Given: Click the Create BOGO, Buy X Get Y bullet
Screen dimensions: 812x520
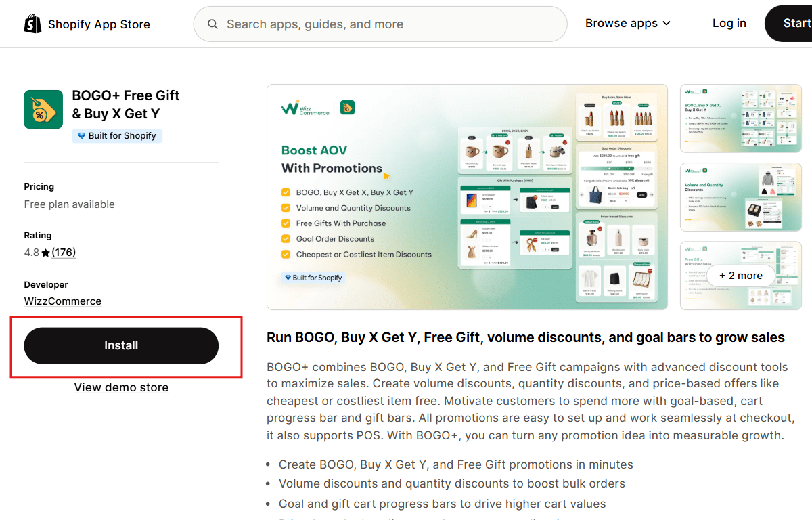Looking at the screenshot, I should (456, 464).
